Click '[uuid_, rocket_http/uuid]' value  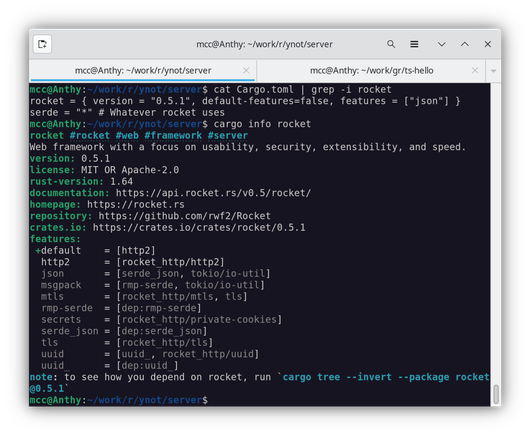tap(188, 354)
